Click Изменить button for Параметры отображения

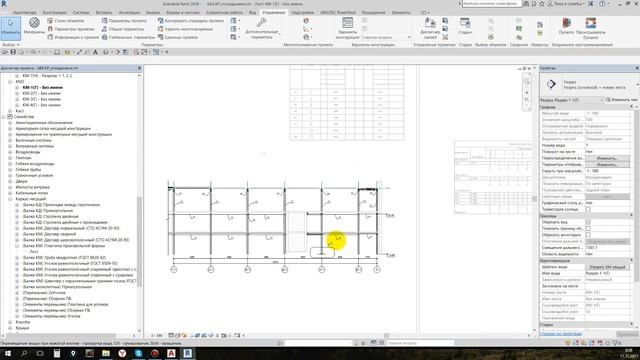pos(607,164)
